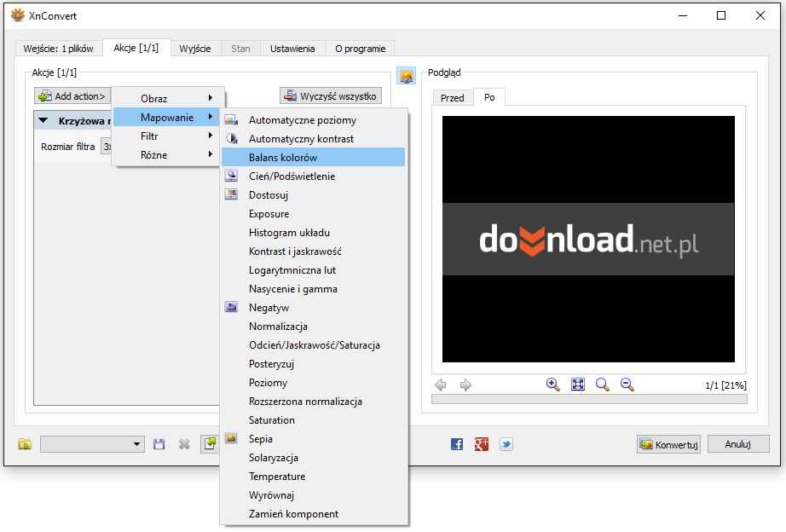Viewport: 786px width, 532px height.
Task: Click the preview toggle icon beside Podgląd
Action: pos(406,76)
